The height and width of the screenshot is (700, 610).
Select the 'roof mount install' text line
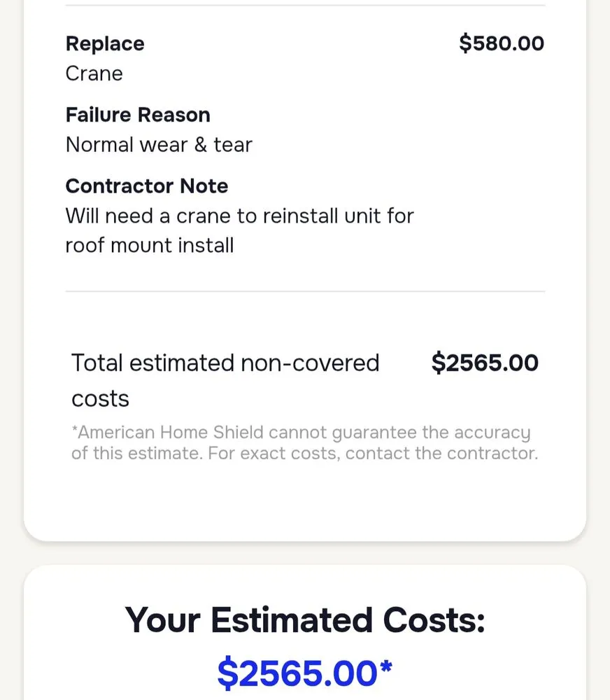(150, 245)
